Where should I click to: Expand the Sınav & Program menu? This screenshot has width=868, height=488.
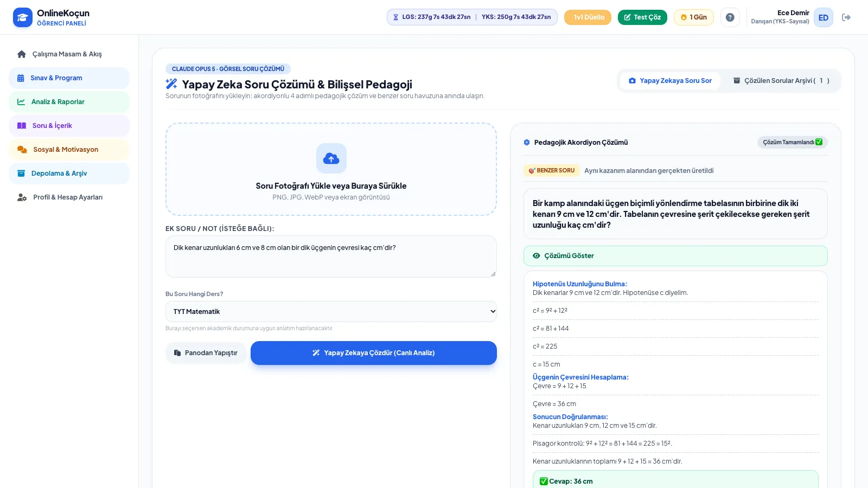pos(69,78)
